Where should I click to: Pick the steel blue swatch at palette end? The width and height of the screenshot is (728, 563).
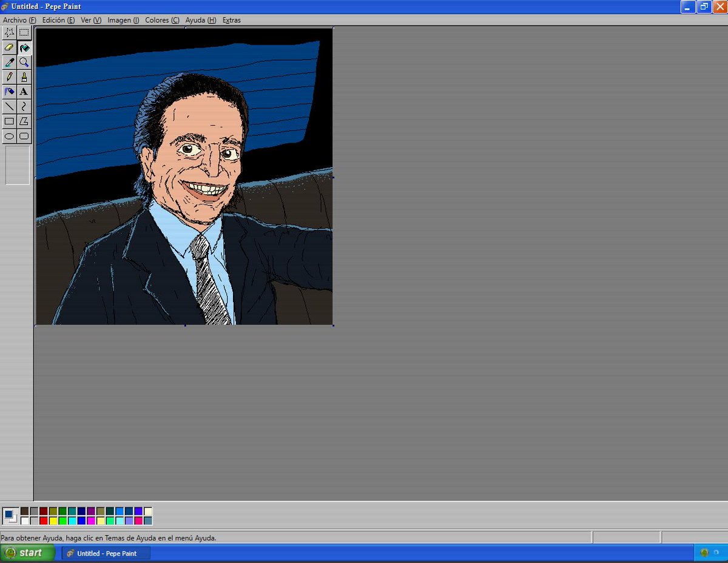148,521
